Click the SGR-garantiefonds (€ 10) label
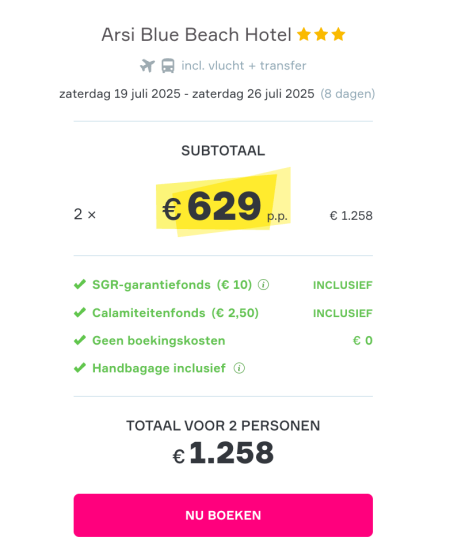The height and width of the screenshot is (549, 450). click(x=172, y=285)
